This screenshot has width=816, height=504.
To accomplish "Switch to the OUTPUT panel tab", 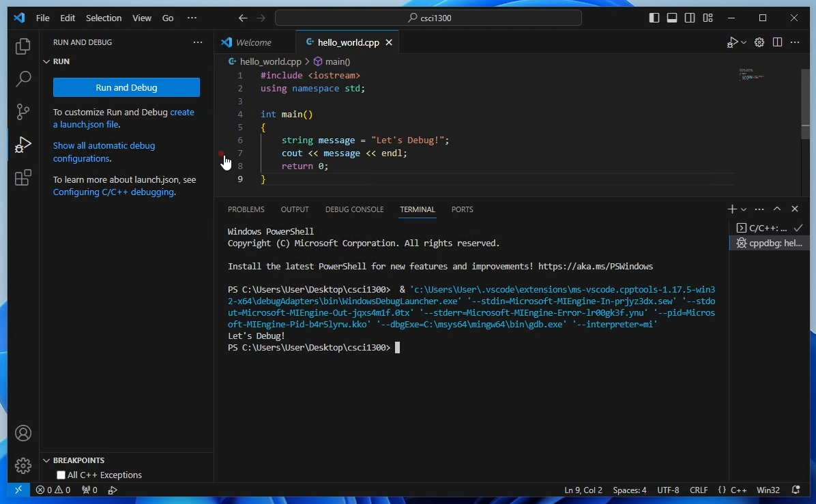I will (x=295, y=209).
